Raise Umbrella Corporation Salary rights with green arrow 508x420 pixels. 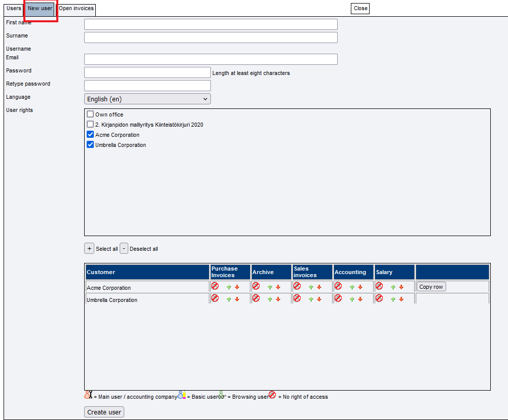[x=393, y=299]
